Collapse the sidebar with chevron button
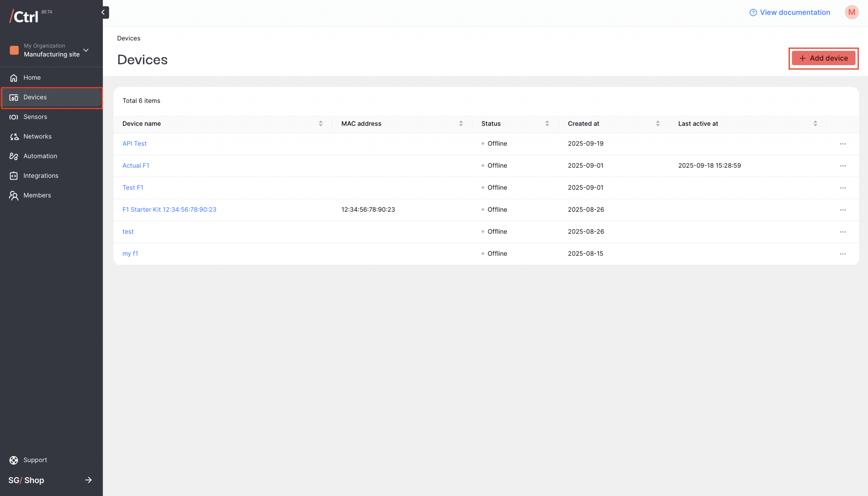868x496 pixels. click(103, 12)
